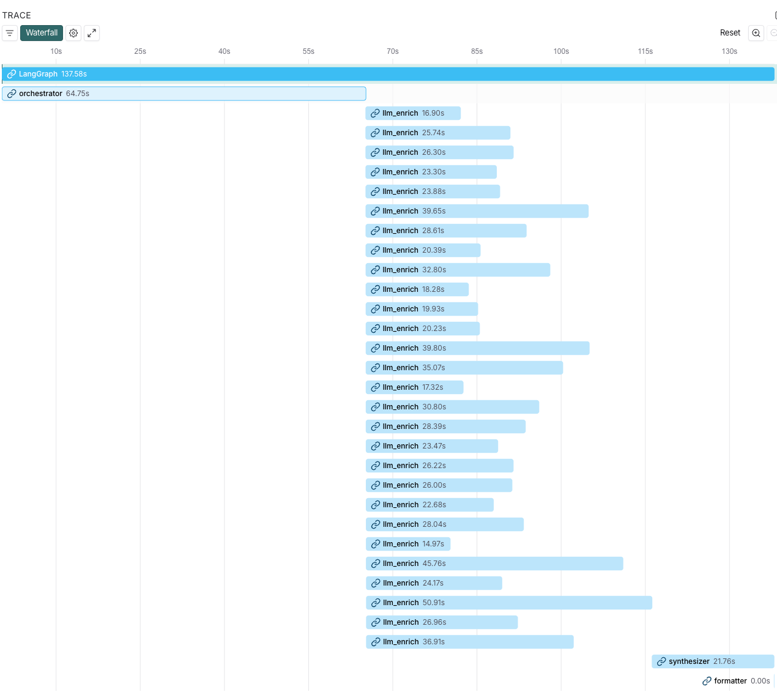The image size is (777, 700).
Task: Select the llm_enrich 14.97s span
Action: [408, 544]
